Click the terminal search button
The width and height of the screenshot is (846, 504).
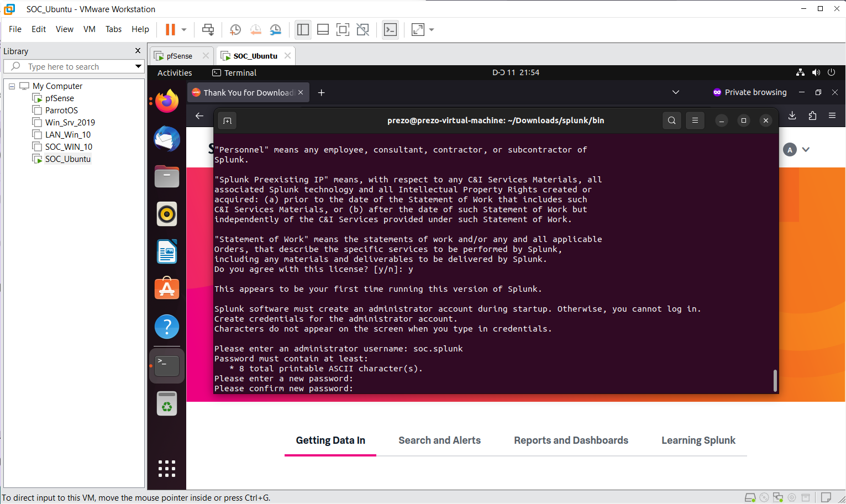click(672, 120)
